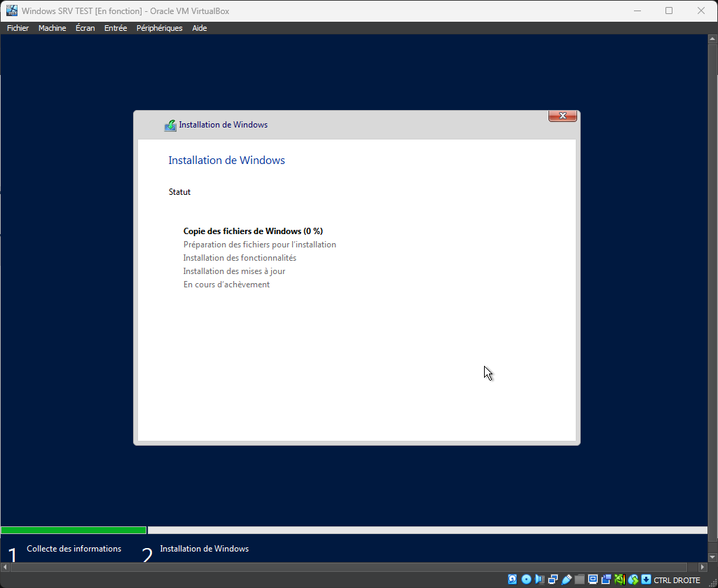This screenshot has height=588, width=718.
Task: Click the optical disc status icon
Action: 526,580
